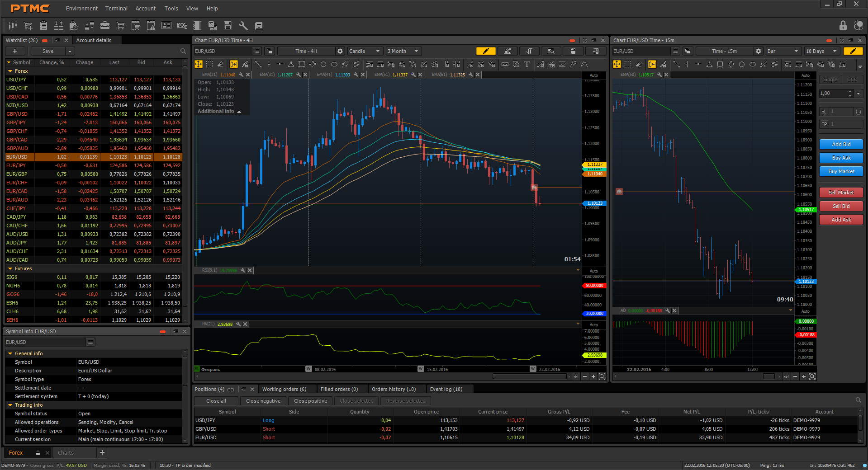Toggle drawing toolbar pencil button in 15m chart

853,51
